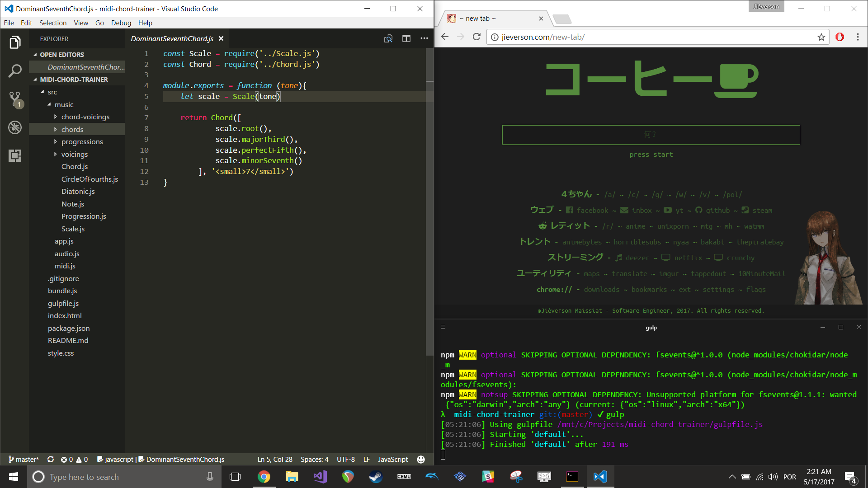Image resolution: width=868 pixels, height=488 pixels.
Task: Click the feedback smiley icon
Action: (420, 460)
